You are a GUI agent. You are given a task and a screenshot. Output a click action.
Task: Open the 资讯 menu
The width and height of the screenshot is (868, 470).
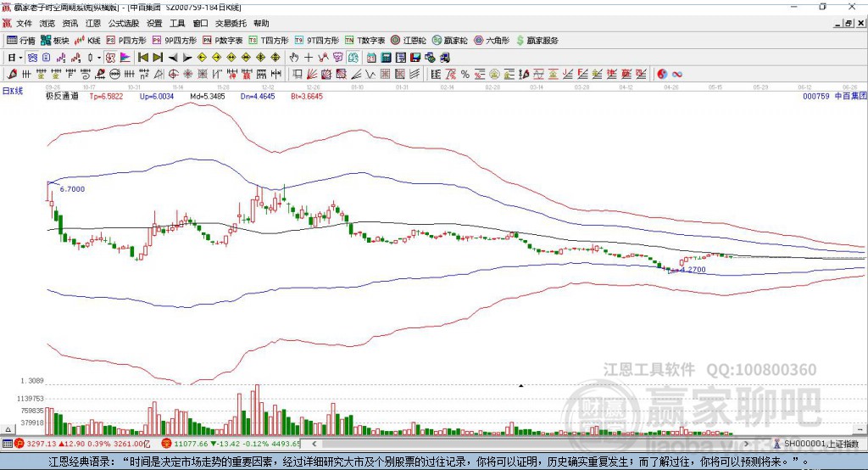pyautogui.click(x=70, y=23)
